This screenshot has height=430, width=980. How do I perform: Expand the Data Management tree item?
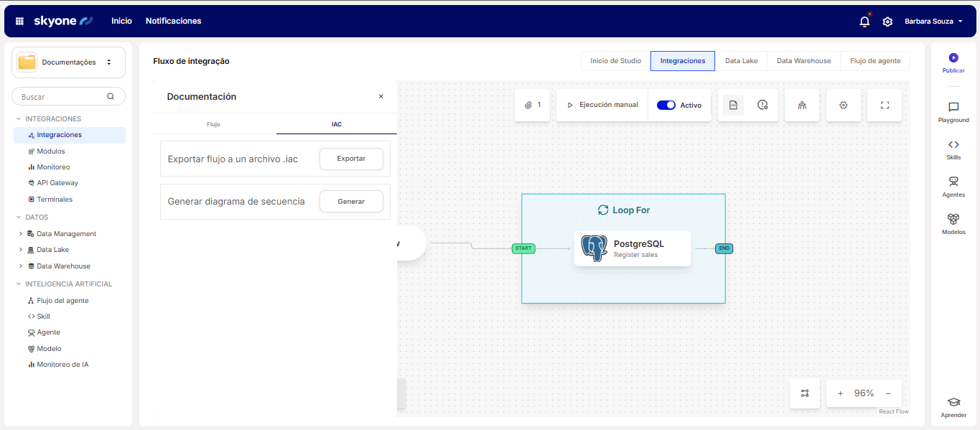click(21, 233)
